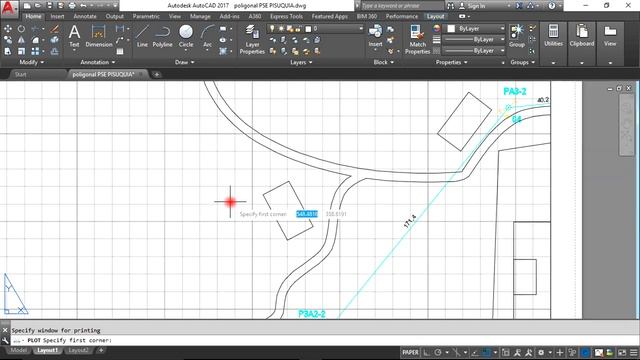Activate Match Properties tool
640x360 pixels.
pos(417,39)
